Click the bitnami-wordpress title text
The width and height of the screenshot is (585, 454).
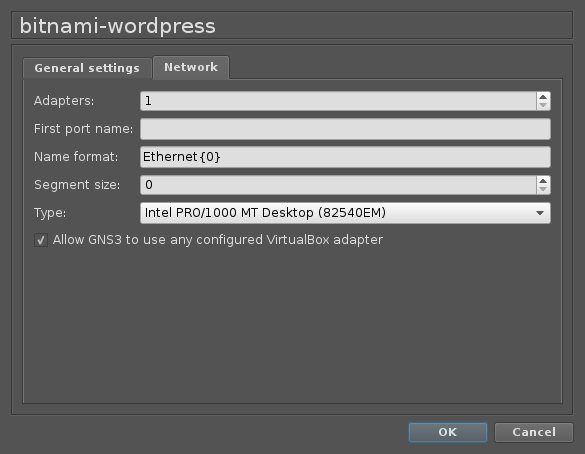[x=118, y=26]
